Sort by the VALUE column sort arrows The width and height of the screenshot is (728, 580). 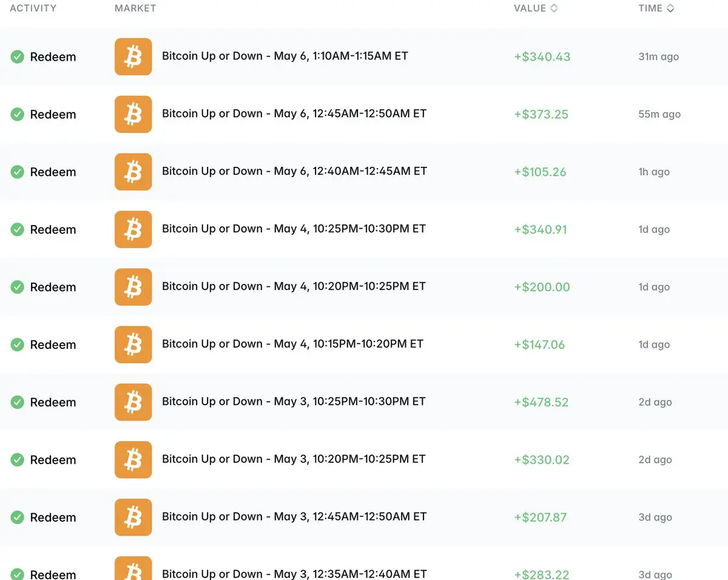553,8
